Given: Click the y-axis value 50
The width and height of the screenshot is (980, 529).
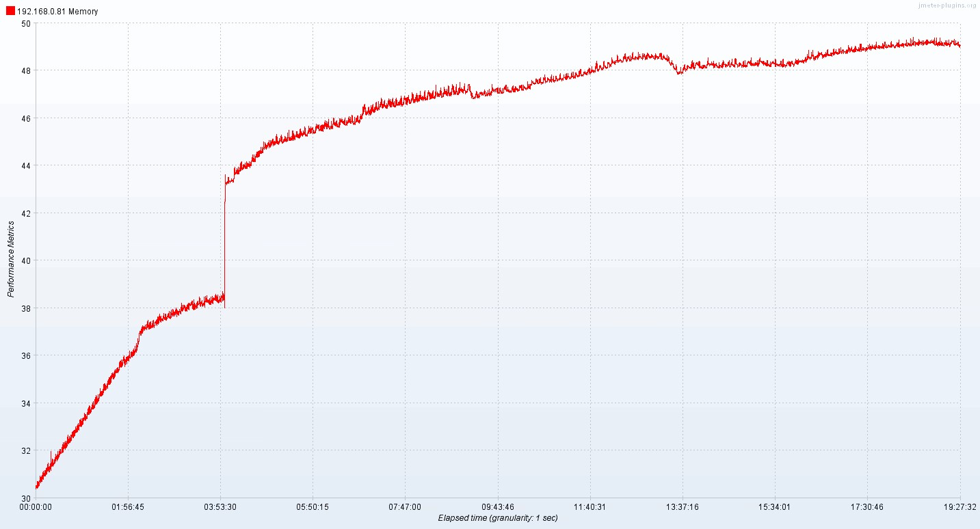Looking at the screenshot, I should [27, 23].
